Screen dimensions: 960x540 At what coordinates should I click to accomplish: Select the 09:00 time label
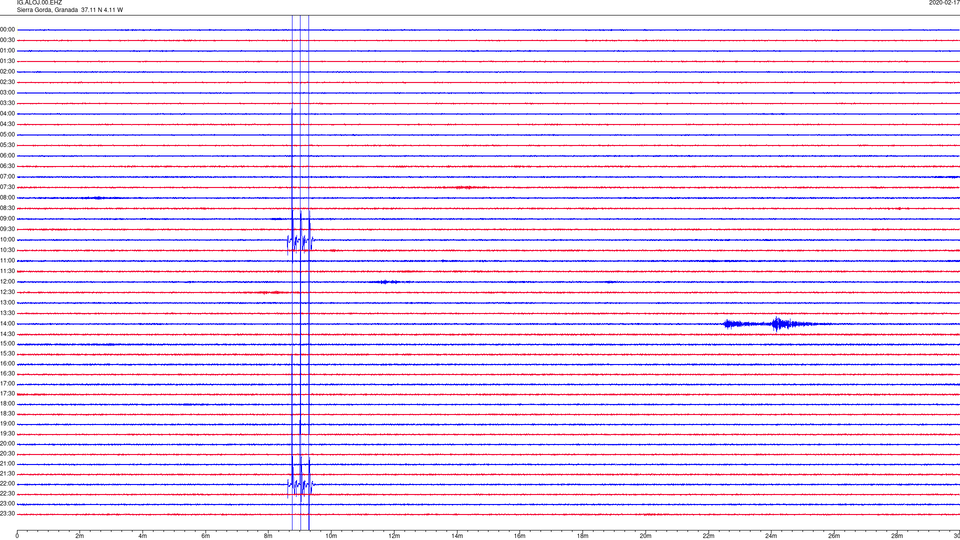[7, 219]
